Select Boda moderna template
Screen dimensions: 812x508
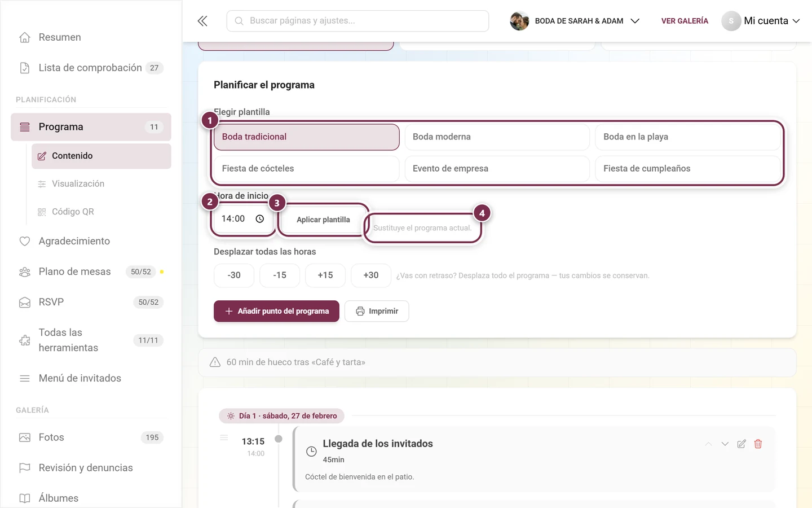point(497,137)
